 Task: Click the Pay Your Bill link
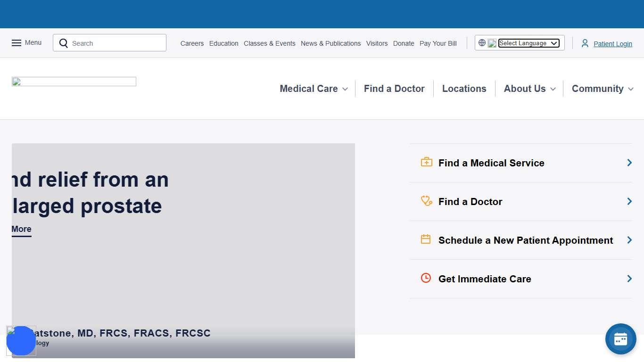438,43
